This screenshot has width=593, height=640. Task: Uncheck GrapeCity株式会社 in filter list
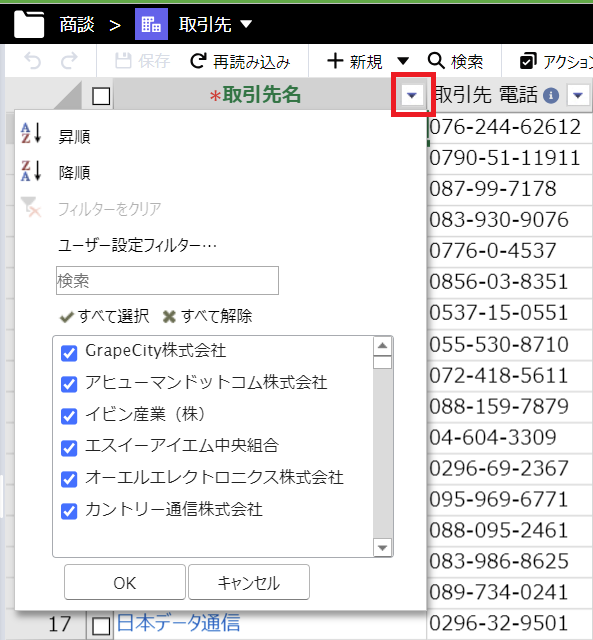tap(69, 353)
